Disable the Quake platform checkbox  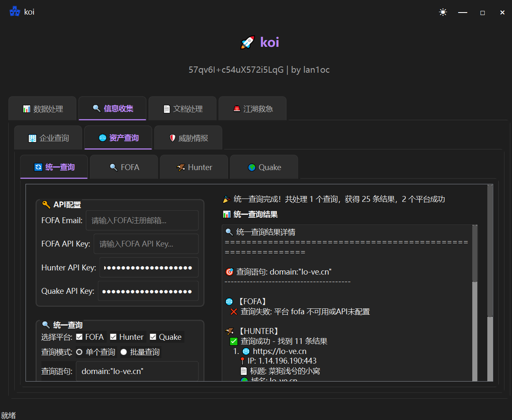(153, 337)
